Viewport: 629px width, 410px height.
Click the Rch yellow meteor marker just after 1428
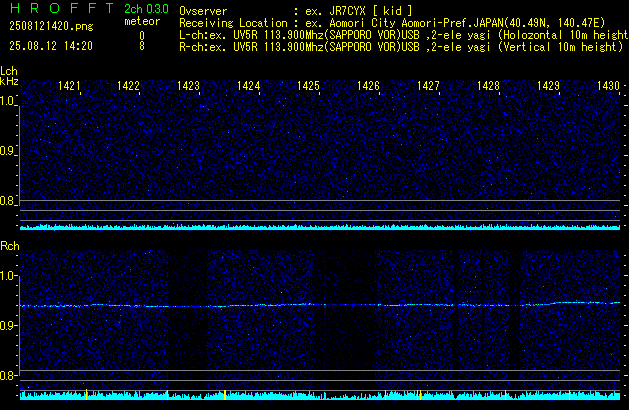[505, 394]
